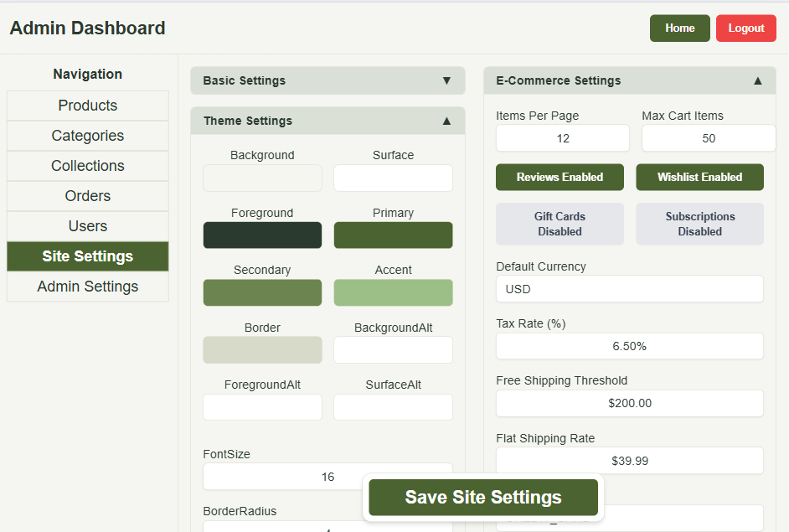Collapse the E-Commerce Settings section arrow
The image size is (789, 532).
tap(758, 80)
